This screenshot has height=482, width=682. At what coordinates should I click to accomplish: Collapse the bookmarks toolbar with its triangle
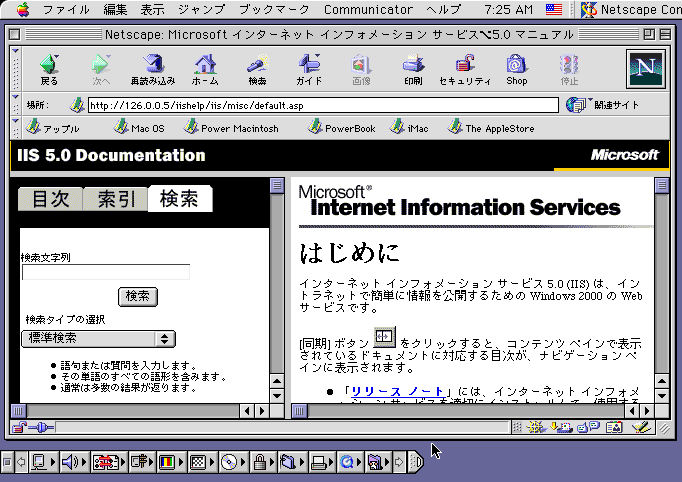15,120
